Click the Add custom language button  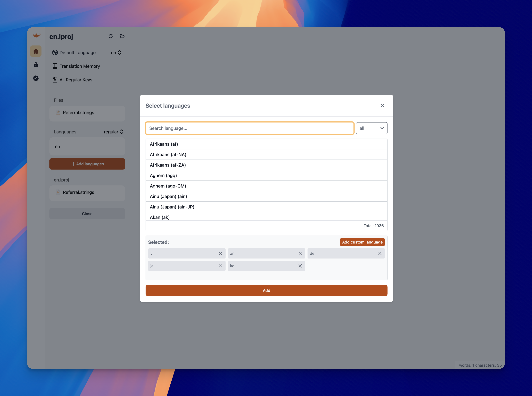362,242
